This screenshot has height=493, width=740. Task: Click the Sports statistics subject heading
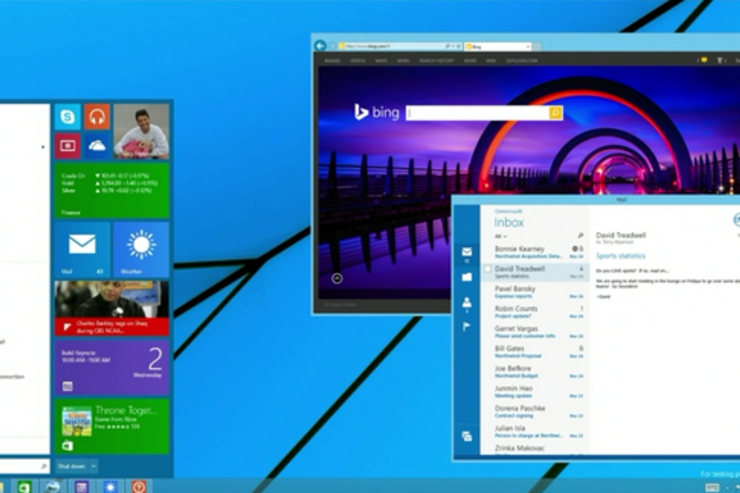pos(621,256)
